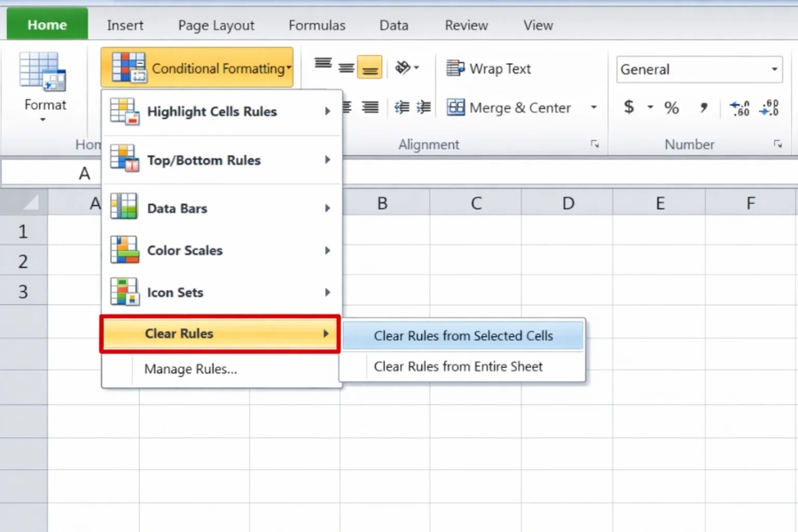The width and height of the screenshot is (798, 532).
Task: Select cell C3 in the worksheet
Action: 475,292
